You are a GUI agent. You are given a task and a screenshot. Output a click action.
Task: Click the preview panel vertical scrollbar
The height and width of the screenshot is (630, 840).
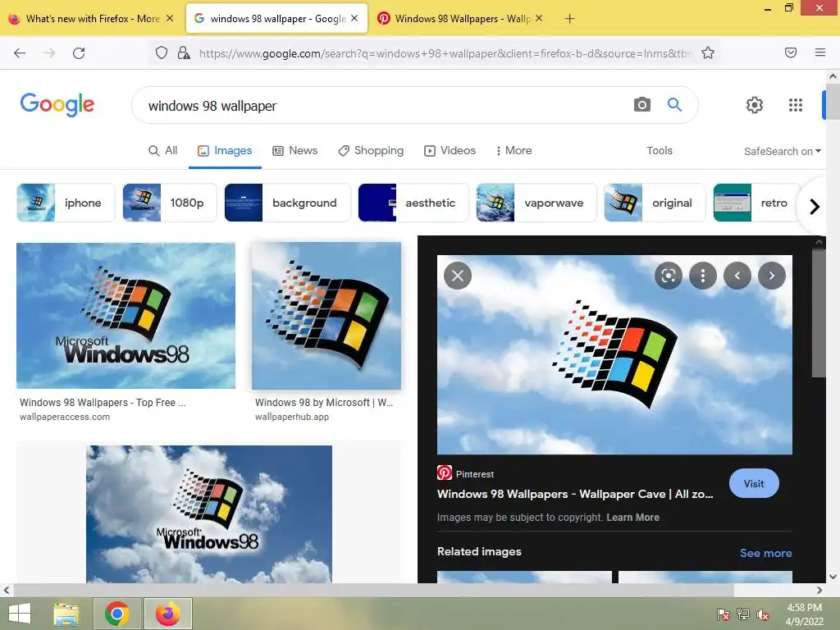tap(819, 313)
